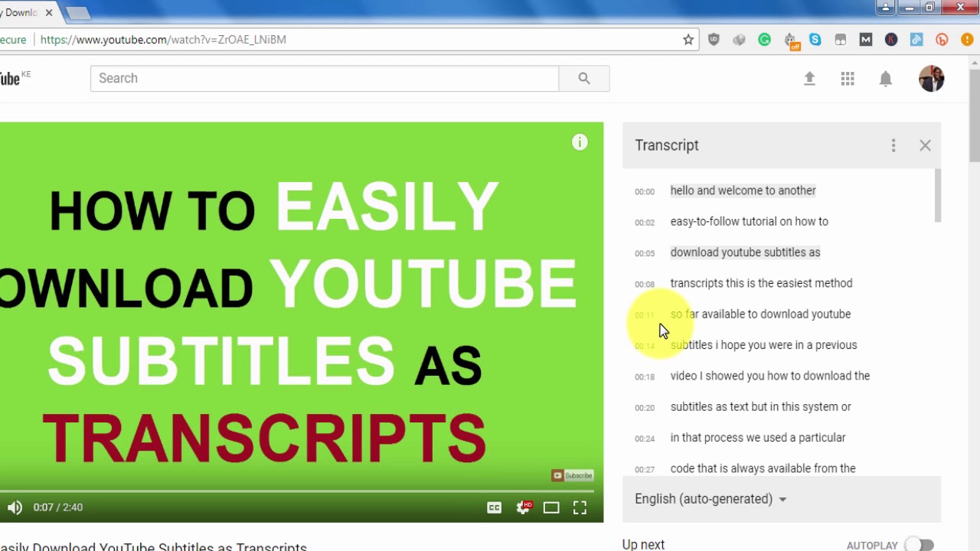Jump to 'subtitles as text but in this system or'
980x551 pixels.
761,407
